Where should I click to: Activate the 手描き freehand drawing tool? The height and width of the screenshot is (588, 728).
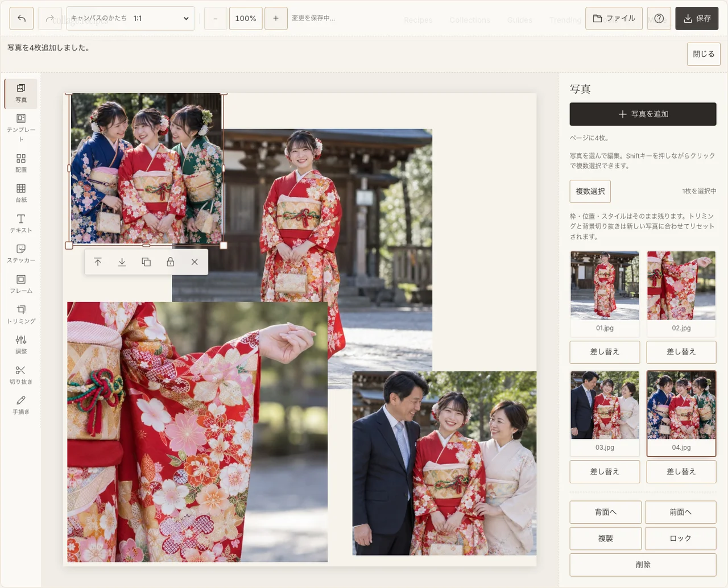point(21,404)
